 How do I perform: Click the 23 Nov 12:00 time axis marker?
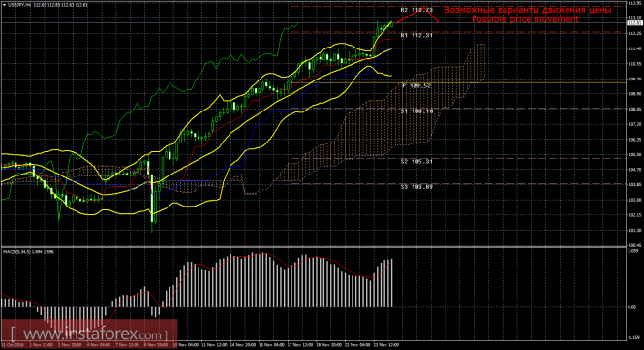click(x=385, y=345)
